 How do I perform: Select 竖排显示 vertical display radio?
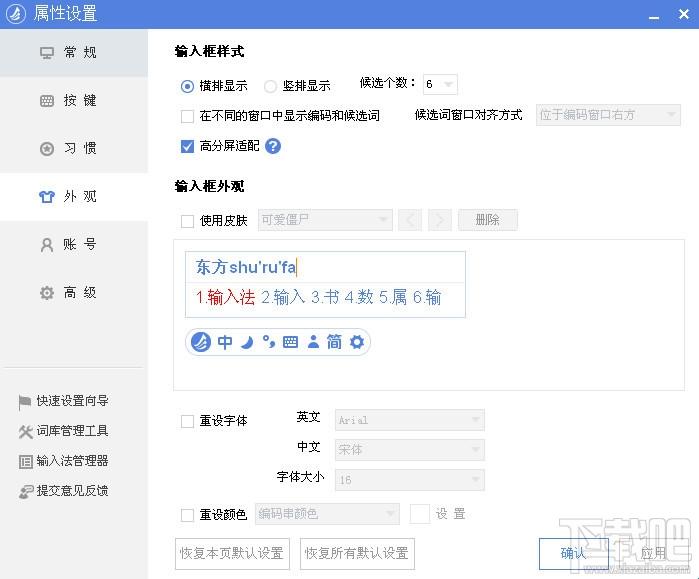[x=270, y=86]
